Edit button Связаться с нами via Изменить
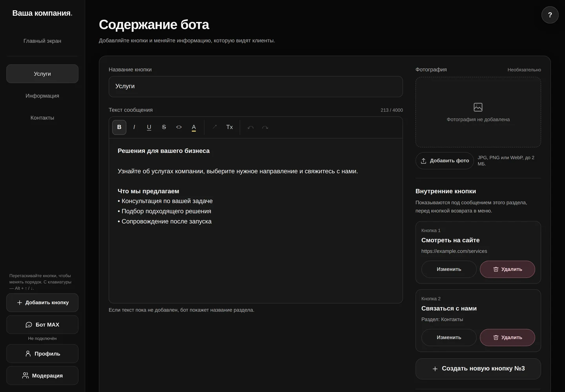 pyautogui.click(x=449, y=338)
